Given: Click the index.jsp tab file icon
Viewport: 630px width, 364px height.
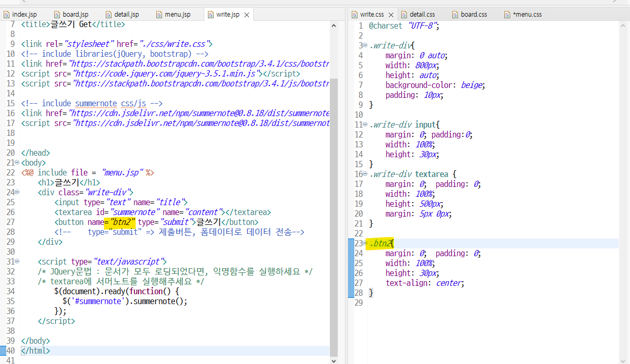Looking at the screenshot, I should pyautogui.click(x=6, y=15).
